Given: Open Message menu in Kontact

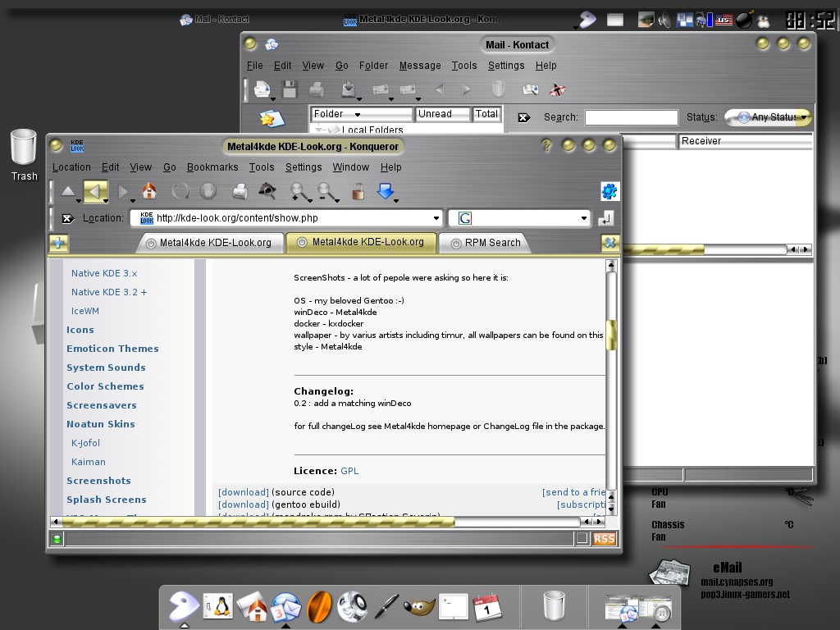Looking at the screenshot, I should [x=420, y=66].
